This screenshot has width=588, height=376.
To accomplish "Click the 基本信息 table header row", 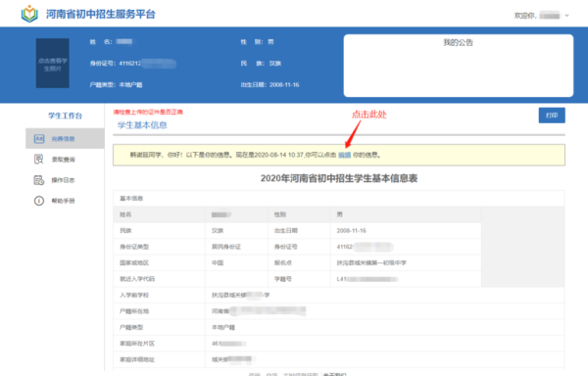I will [339, 198].
